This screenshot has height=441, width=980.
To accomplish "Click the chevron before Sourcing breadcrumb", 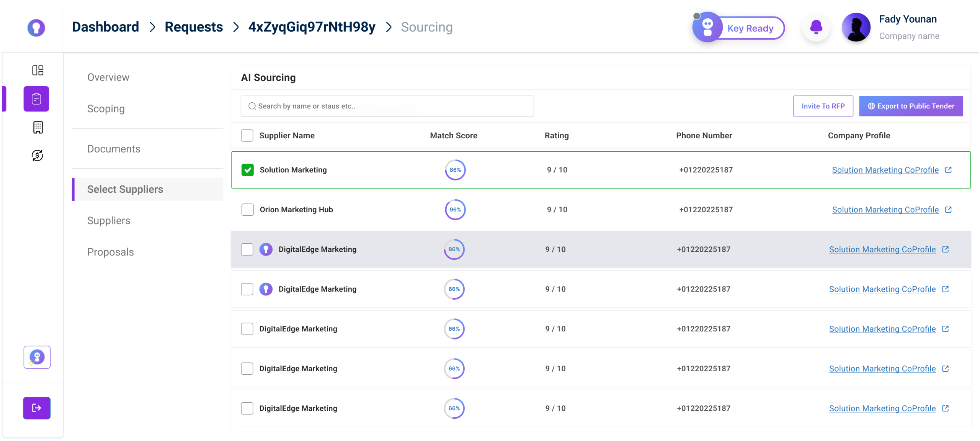I will (x=389, y=27).
